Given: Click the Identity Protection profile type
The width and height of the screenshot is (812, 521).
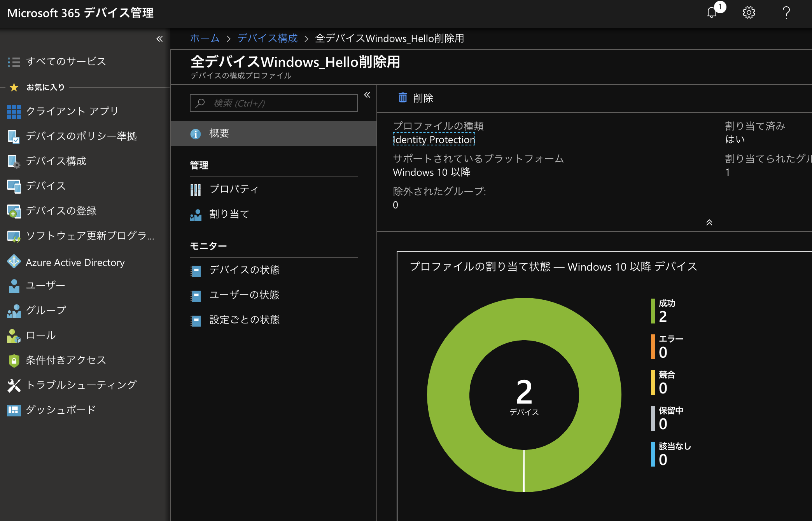Looking at the screenshot, I should [434, 140].
